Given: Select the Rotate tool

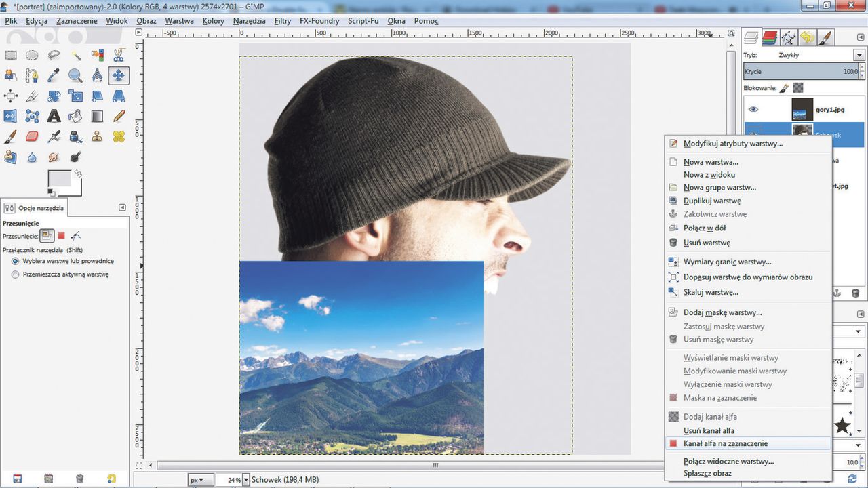Looking at the screenshot, I should tap(54, 96).
